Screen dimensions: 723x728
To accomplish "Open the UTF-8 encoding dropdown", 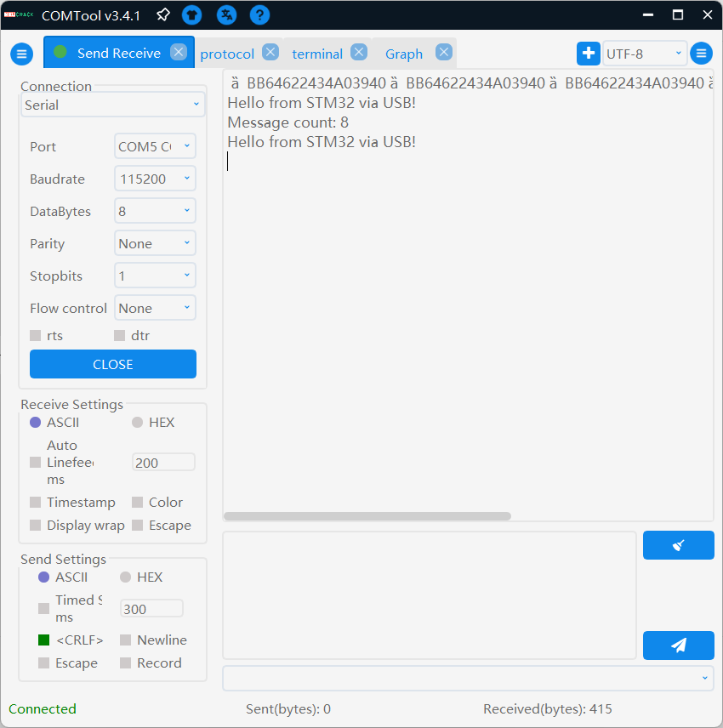I will pos(645,54).
